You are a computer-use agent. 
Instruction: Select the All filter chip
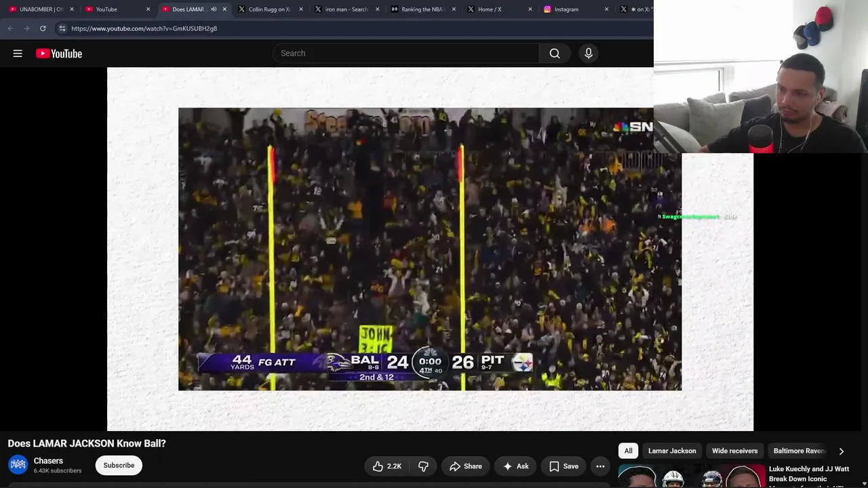click(629, 451)
